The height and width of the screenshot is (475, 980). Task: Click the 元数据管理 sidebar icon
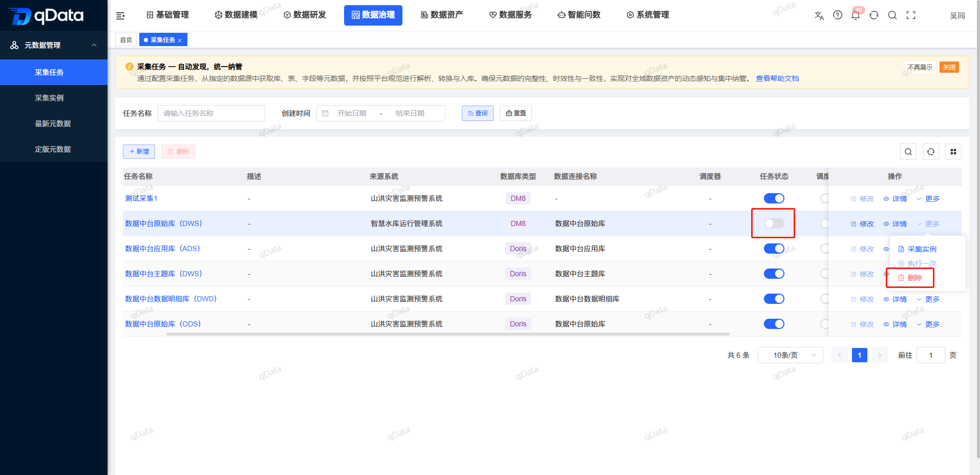point(14,45)
